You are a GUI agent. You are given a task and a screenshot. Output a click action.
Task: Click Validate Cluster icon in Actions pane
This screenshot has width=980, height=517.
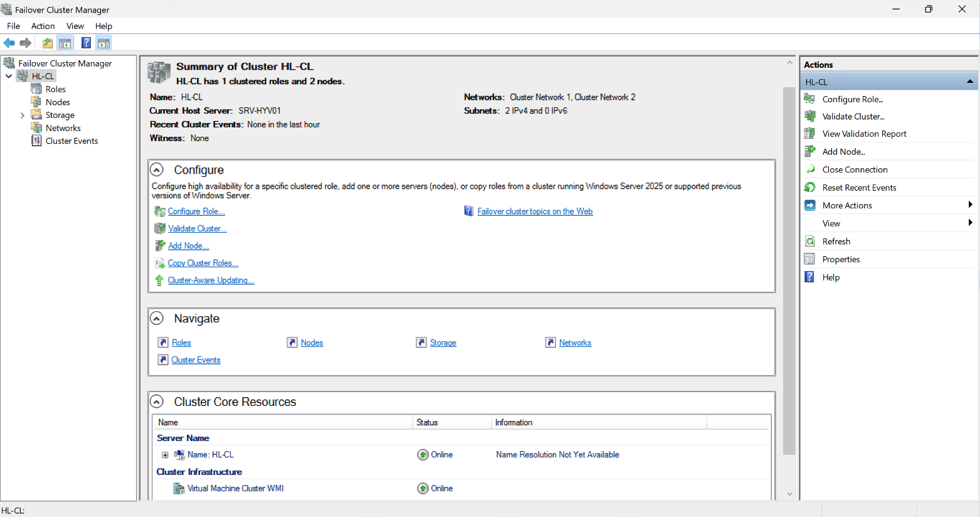(810, 117)
